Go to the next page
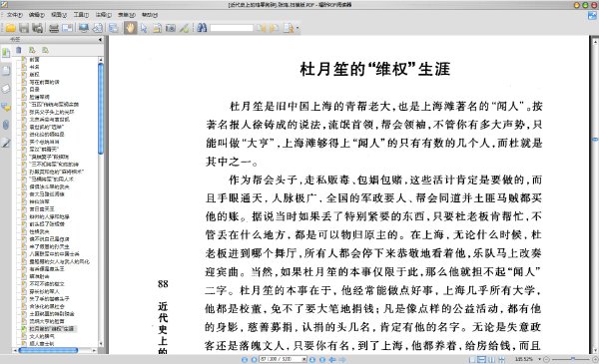The height and width of the screenshot is (364, 599). click(x=312, y=359)
